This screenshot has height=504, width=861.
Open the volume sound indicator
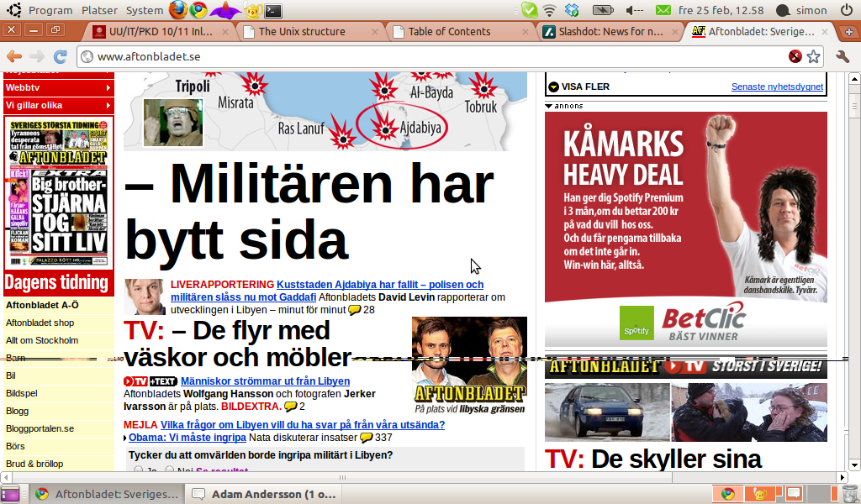(635, 10)
